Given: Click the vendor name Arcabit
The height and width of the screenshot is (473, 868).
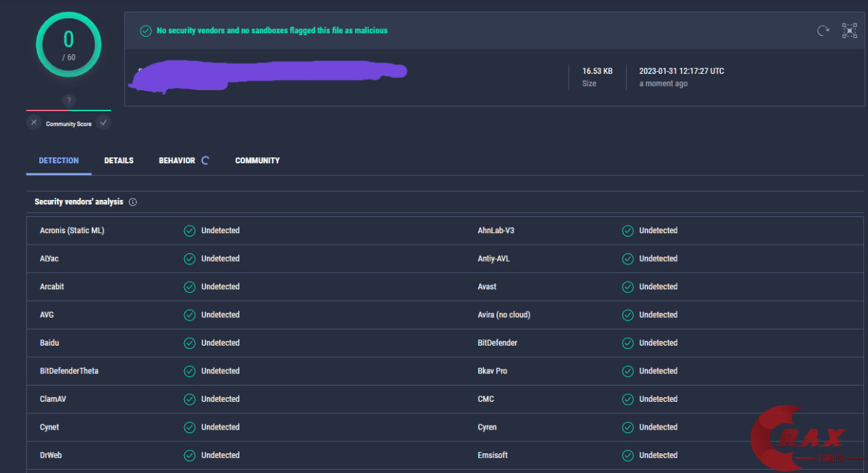Looking at the screenshot, I should point(52,287).
